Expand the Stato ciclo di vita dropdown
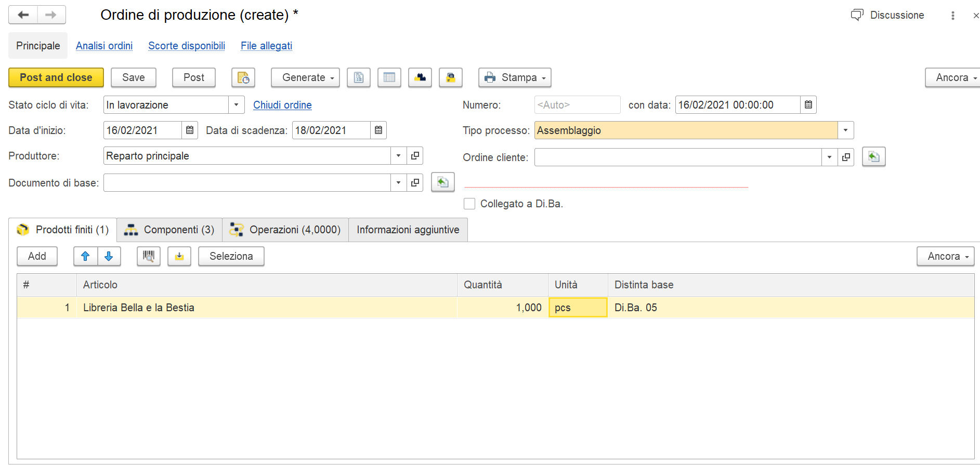 (x=237, y=105)
